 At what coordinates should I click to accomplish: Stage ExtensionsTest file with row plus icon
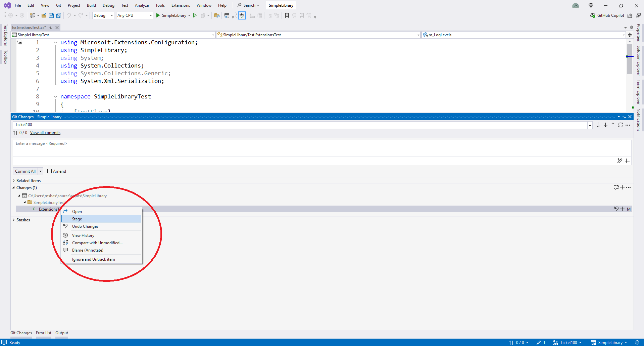tap(623, 209)
